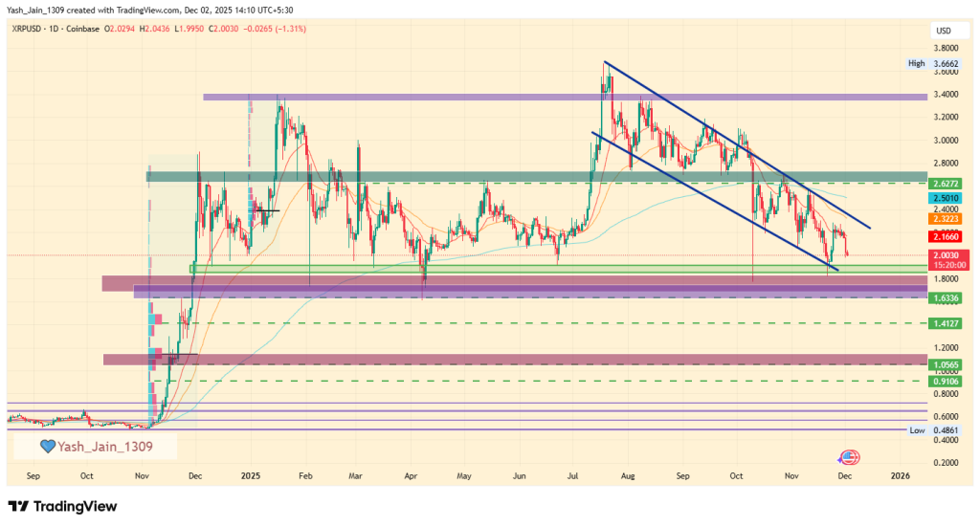Click the blue heart icon in watermark
This screenshot has width=980, height=527.
tap(47, 447)
